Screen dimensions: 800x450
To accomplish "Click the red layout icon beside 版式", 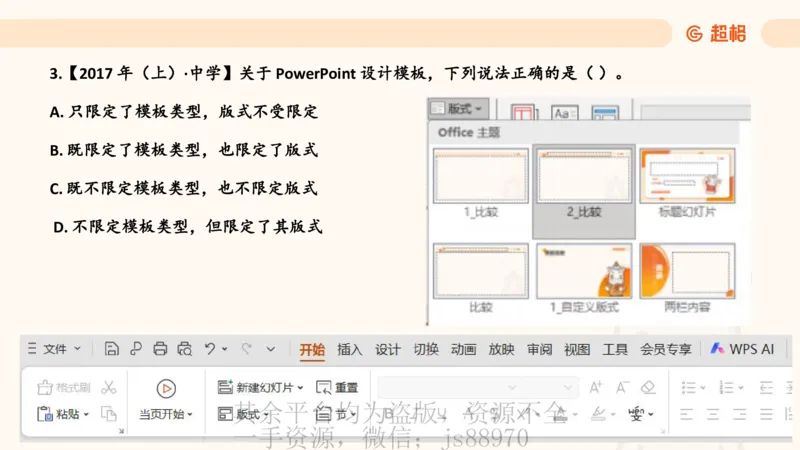I will click(523, 112).
